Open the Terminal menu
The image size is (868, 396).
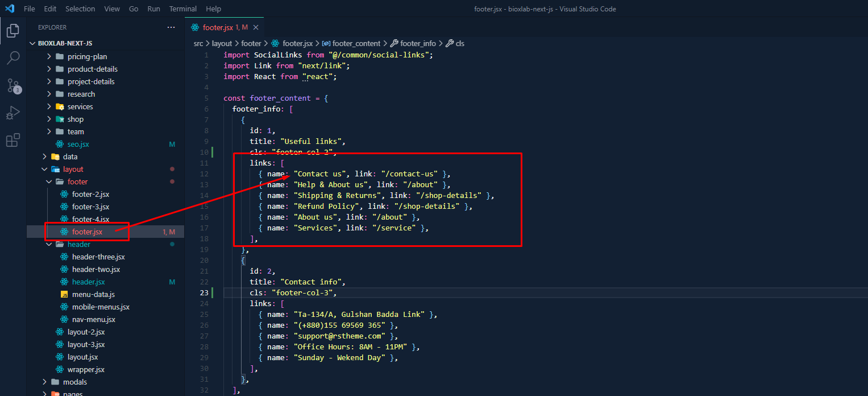click(x=182, y=9)
